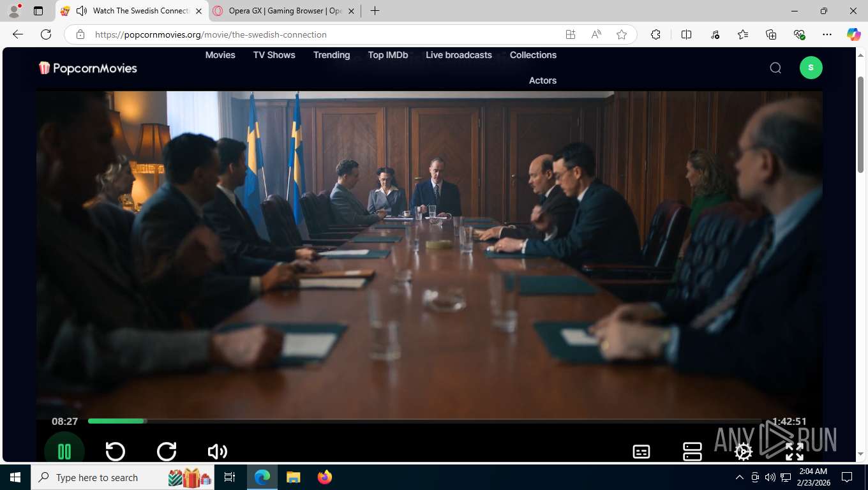Close the Watch The Swedish Connection tab

coord(198,11)
